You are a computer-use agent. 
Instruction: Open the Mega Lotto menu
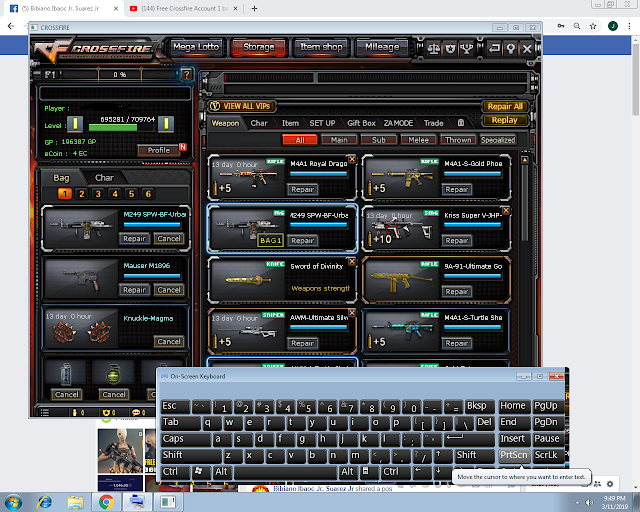point(196,47)
